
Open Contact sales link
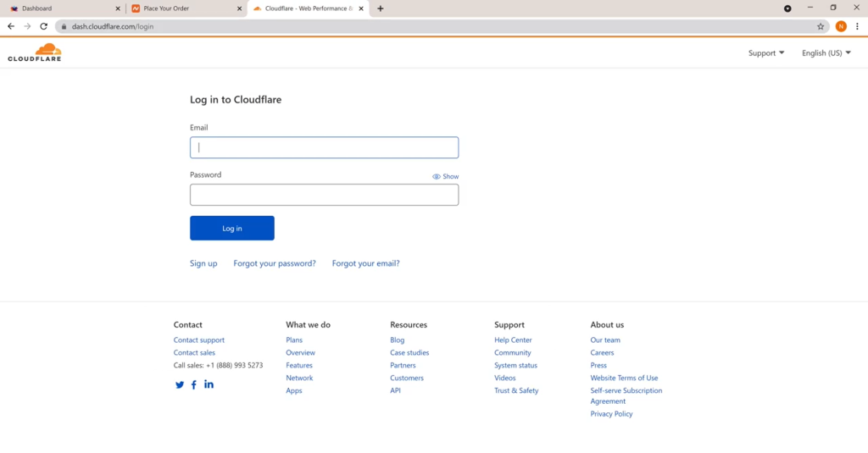click(194, 353)
